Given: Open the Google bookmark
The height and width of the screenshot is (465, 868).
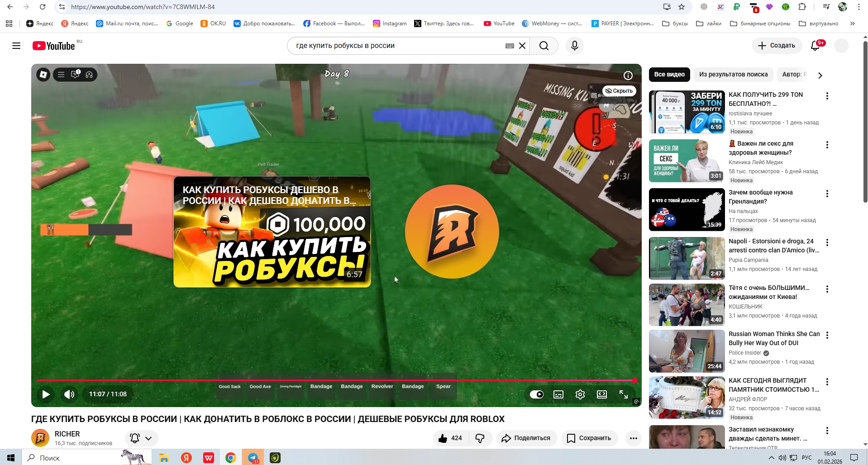Looking at the screenshot, I should click(x=180, y=24).
